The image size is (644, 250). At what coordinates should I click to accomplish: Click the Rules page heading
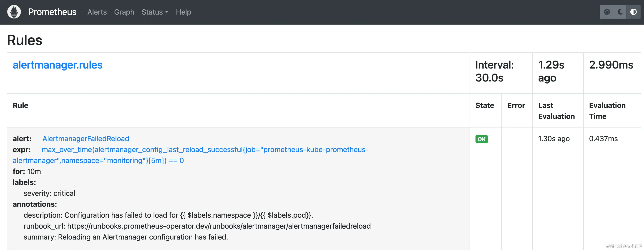(25, 40)
